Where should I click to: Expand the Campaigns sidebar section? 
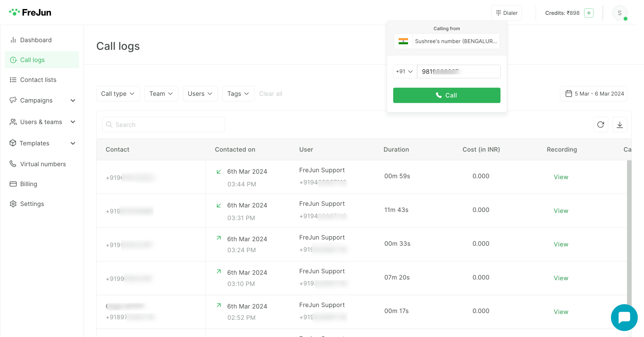coord(73,100)
